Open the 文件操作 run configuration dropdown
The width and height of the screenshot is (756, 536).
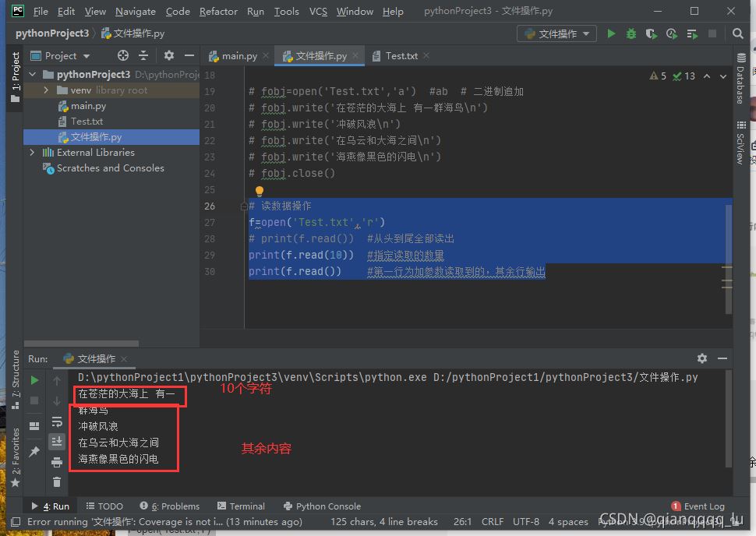[556, 33]
